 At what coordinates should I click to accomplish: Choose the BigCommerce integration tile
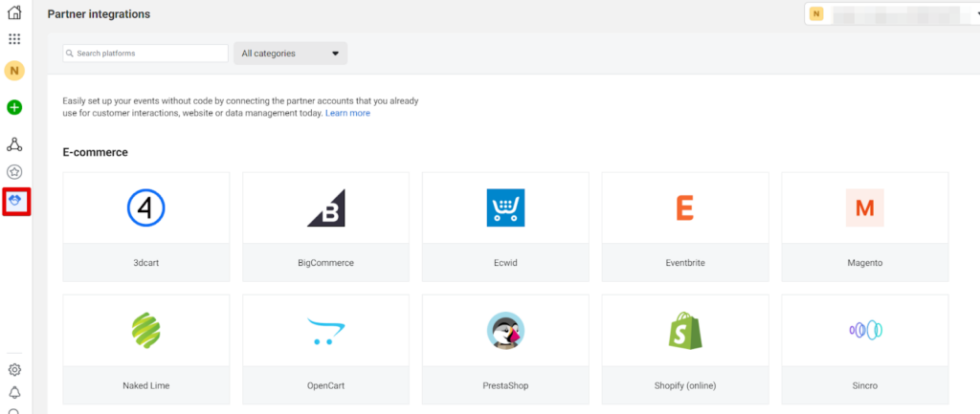click(325, 227)
